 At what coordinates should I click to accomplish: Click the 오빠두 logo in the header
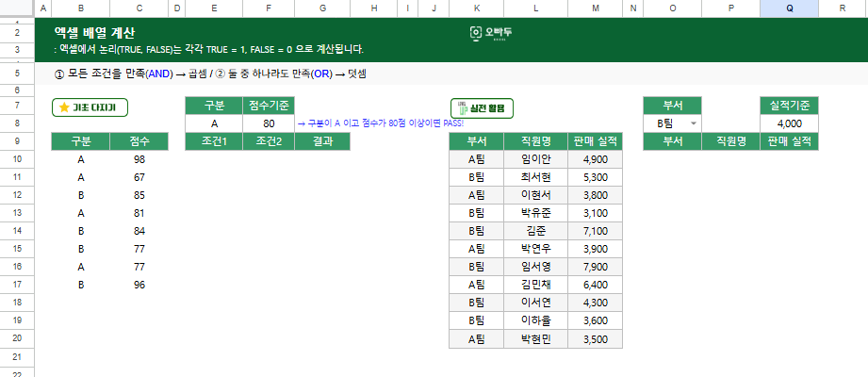[491, 33]
